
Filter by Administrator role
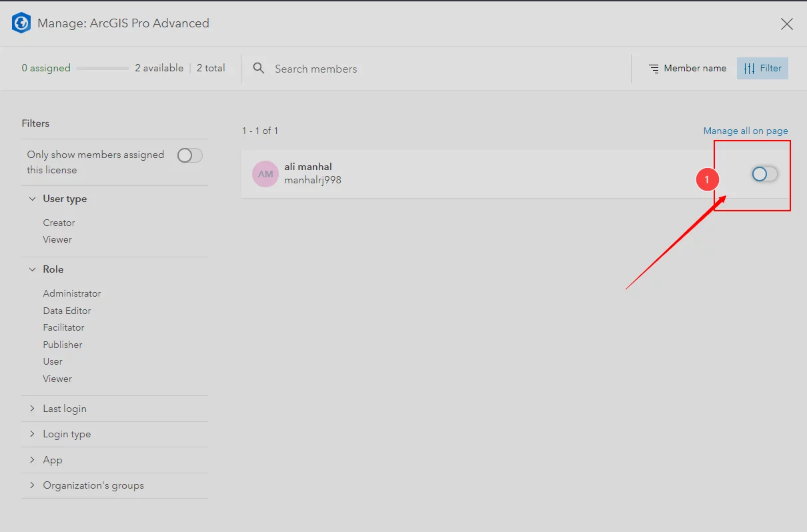click(72, 293)
